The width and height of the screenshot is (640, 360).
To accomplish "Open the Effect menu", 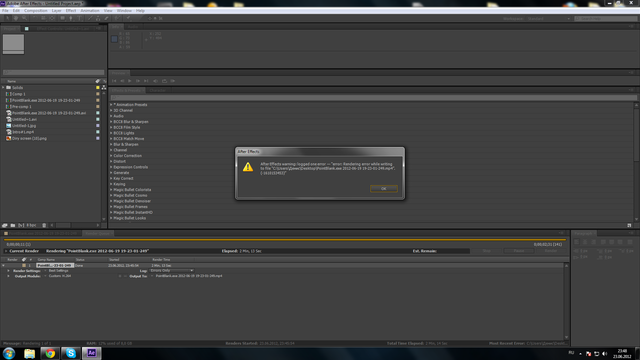I will pos(71,11).
